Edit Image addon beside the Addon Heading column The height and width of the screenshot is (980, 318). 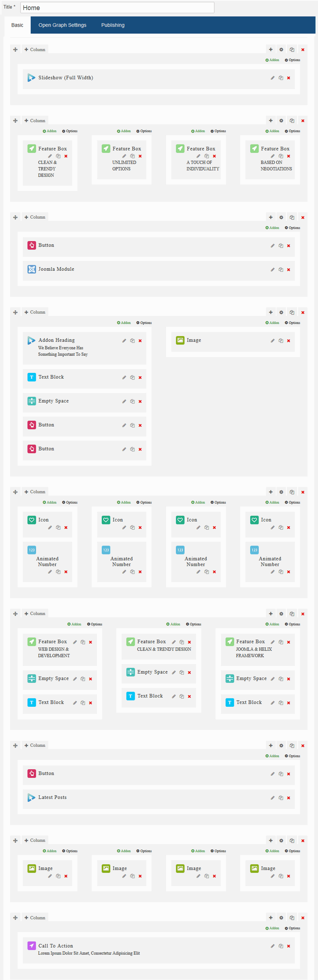coord(272,341)
